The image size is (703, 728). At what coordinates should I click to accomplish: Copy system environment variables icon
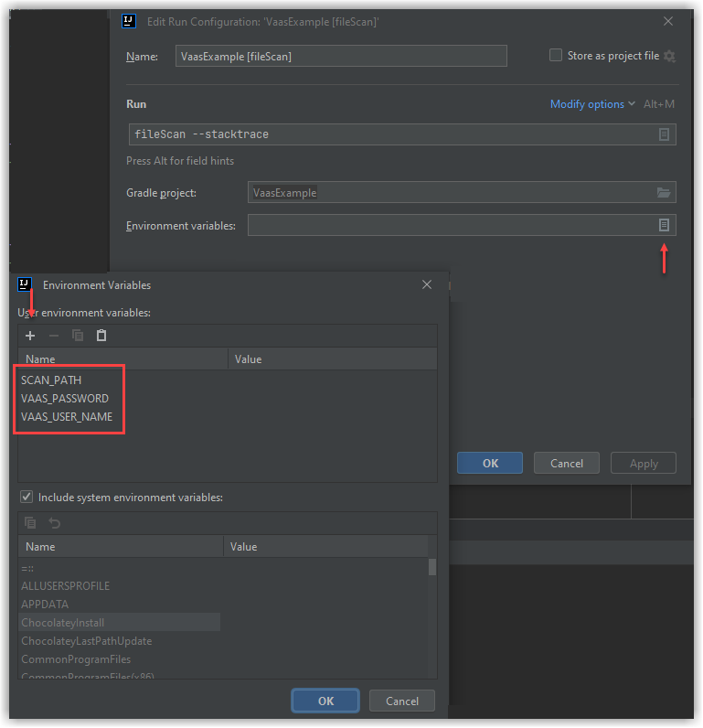(30, 523)
